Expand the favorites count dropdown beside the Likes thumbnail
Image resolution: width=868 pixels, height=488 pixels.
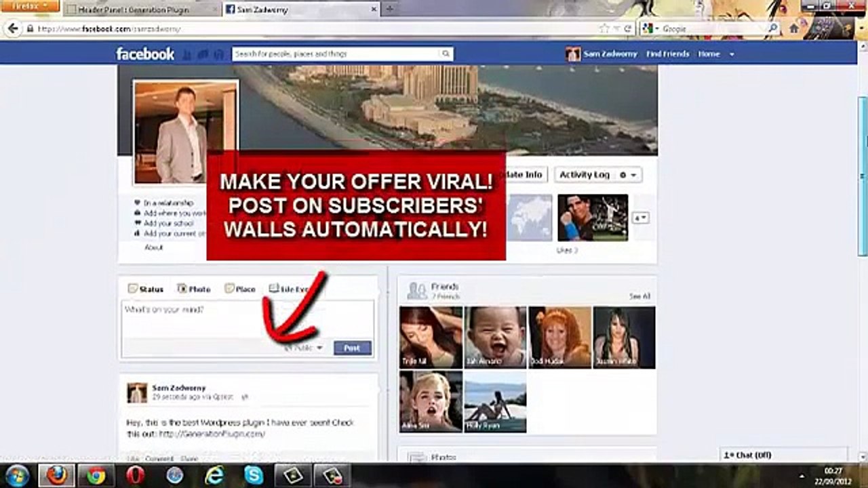pyautogui.click(x=641, y=218)
